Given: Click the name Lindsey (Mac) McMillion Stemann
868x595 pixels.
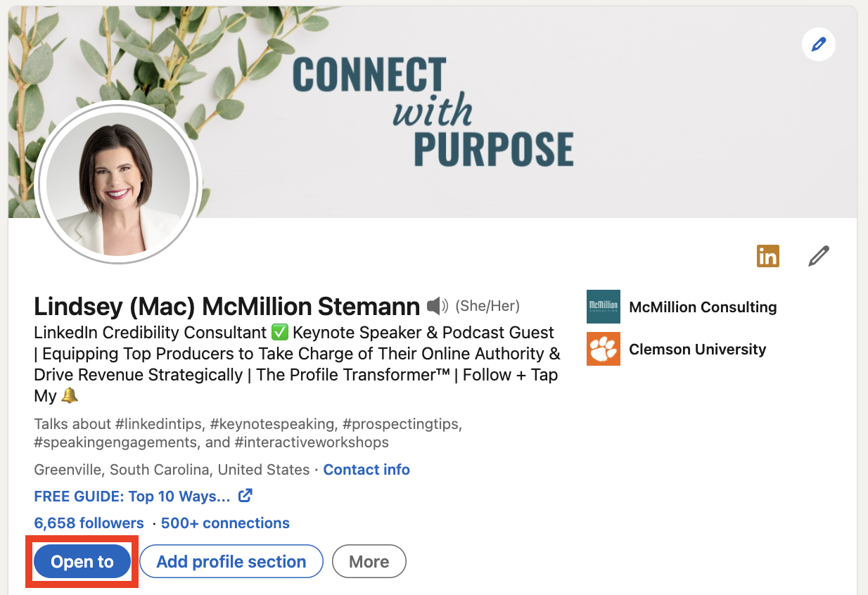Looking at the screenshot, I should 226,307.
